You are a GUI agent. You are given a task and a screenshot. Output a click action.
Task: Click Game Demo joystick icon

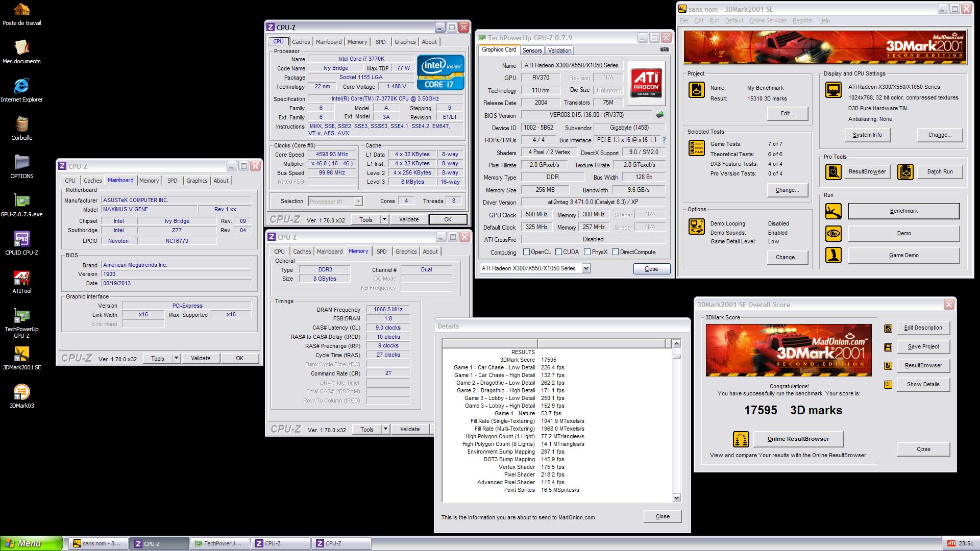coord(834,255)
